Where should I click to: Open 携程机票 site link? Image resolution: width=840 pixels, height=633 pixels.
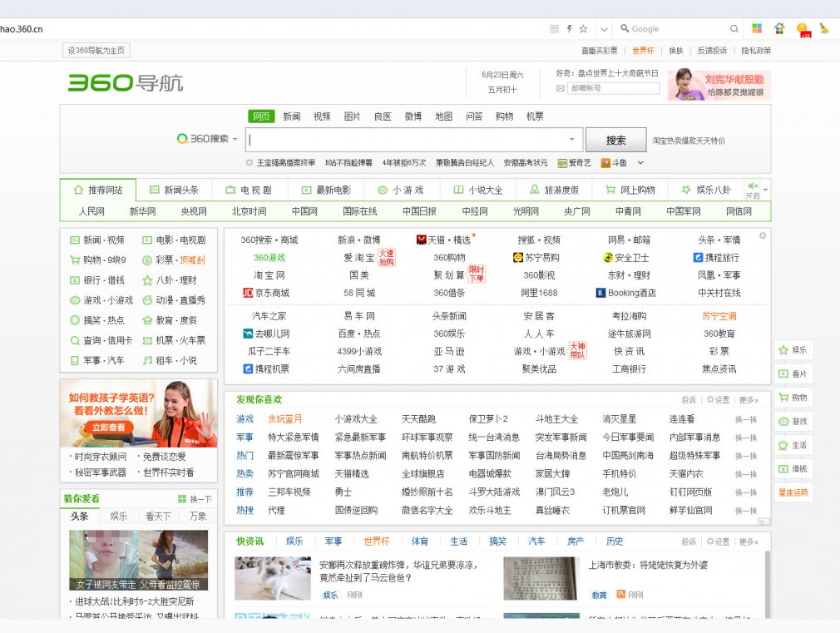click(266, 368)
